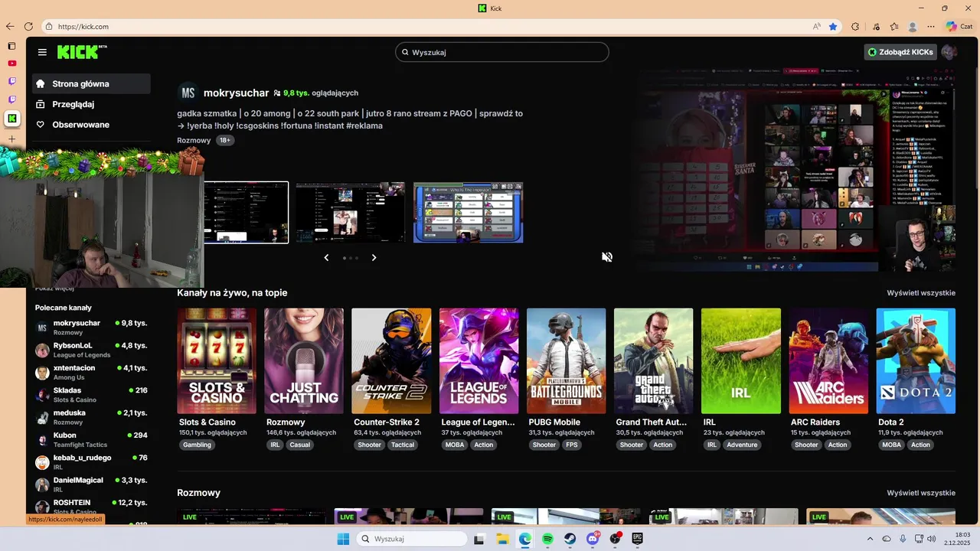The image size is (980, 551).
Task: Select the second featured stream thumbnail
Action: 351,213
